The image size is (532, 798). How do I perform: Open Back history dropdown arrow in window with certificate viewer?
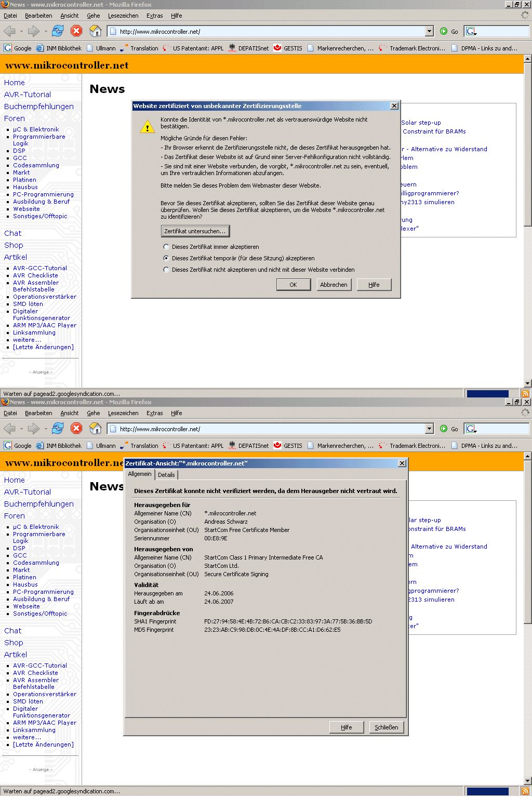21,429
